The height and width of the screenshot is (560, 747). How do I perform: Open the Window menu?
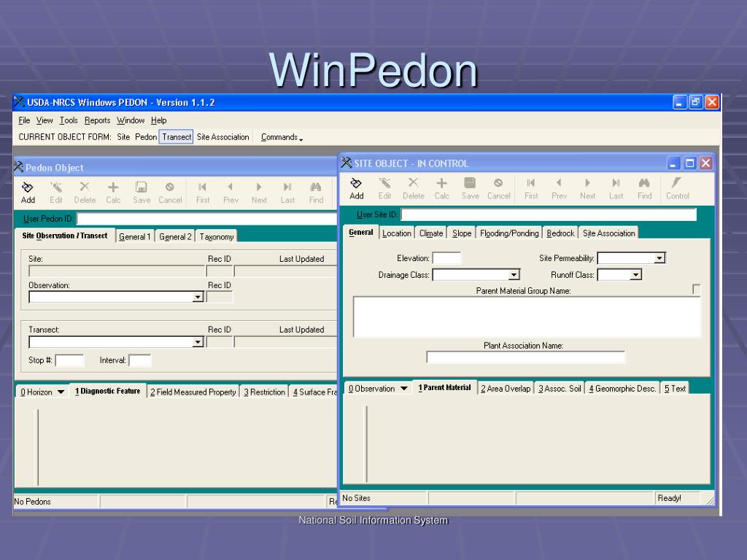(131, 120)
